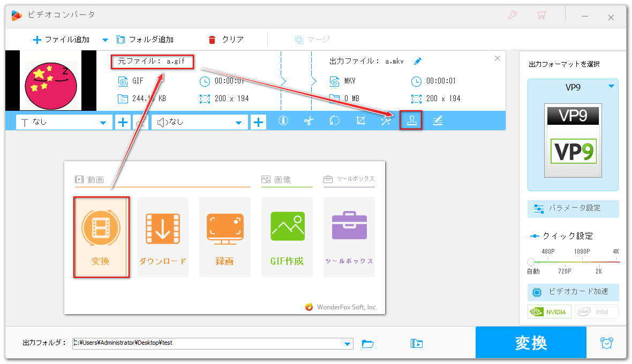
Task: Apply effects with the magic wand icon
Action: pyautogui.click(x=386, y=120)
